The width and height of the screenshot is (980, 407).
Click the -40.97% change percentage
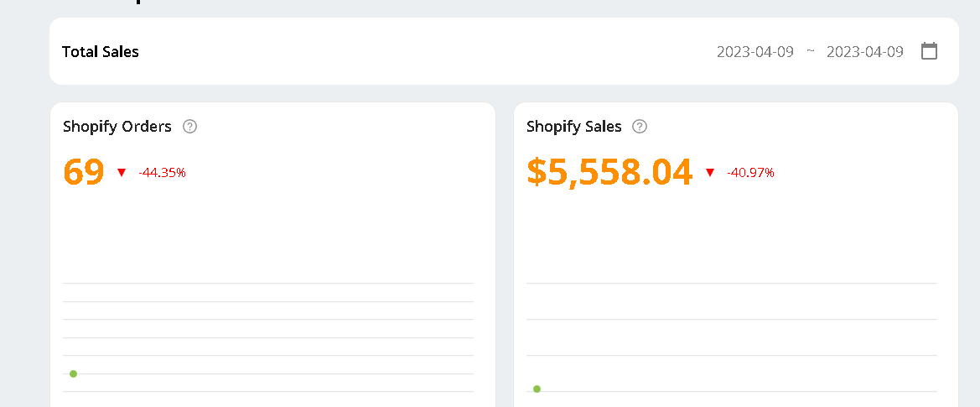click(x=750, y=173)
